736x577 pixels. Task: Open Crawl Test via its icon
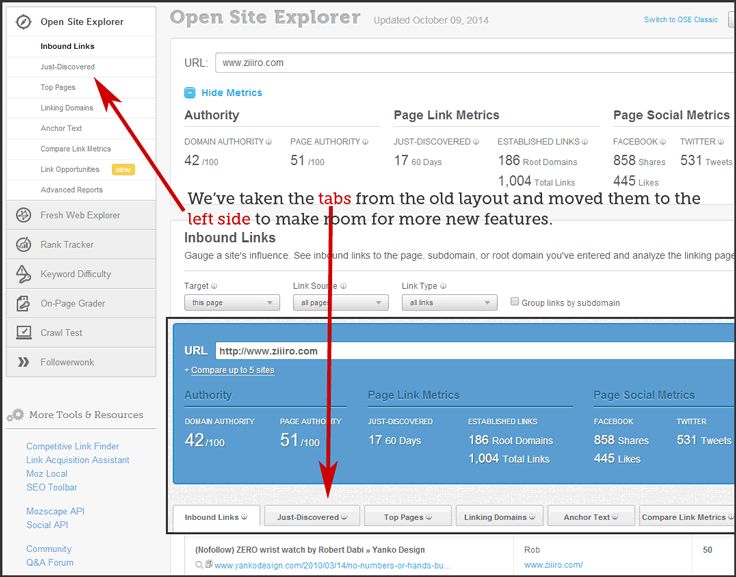click(x=22, y=332)
